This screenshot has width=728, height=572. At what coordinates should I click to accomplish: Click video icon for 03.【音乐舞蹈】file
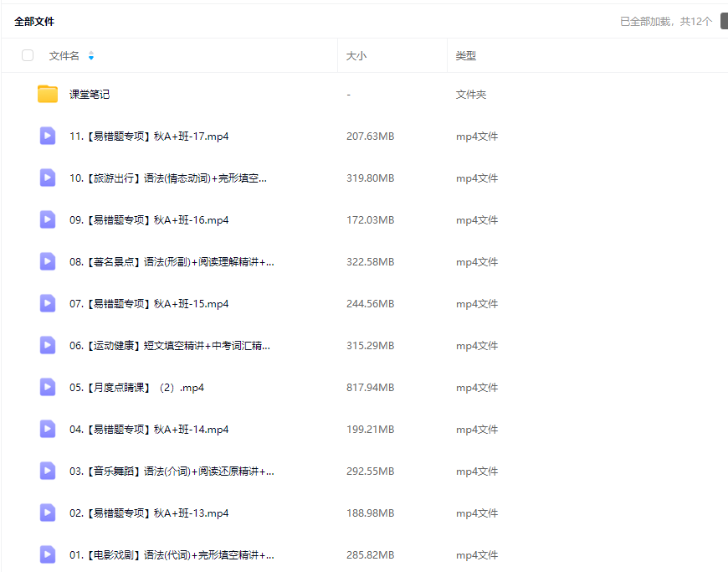pyautogui.click(x=48, y=471)
